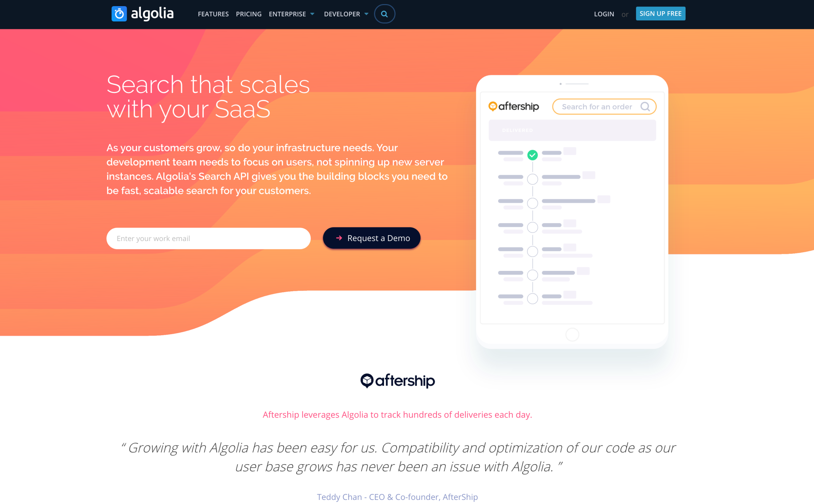
Task: Click the Request a Demo button
Action: tap(371, 238)
